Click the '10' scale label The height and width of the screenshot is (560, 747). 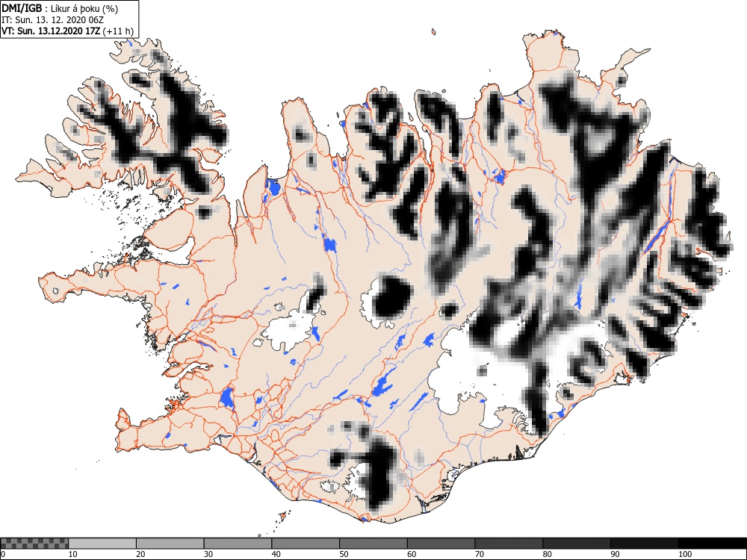[x=73, y=554]
